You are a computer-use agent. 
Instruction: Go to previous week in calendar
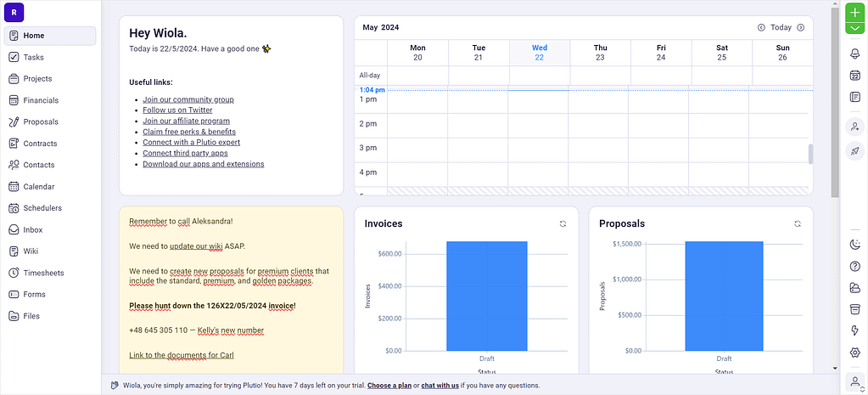click(761, 27)
